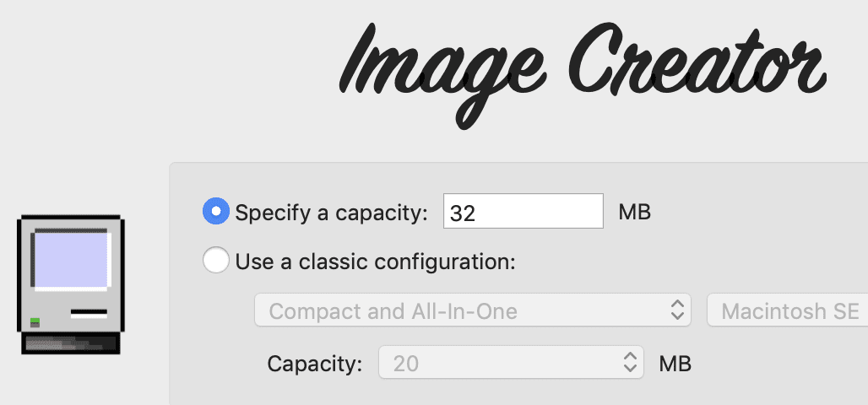Click the blue screen of the Macintosh icon
The width and height of the screenshot is (868, 405).
(73, 260)
